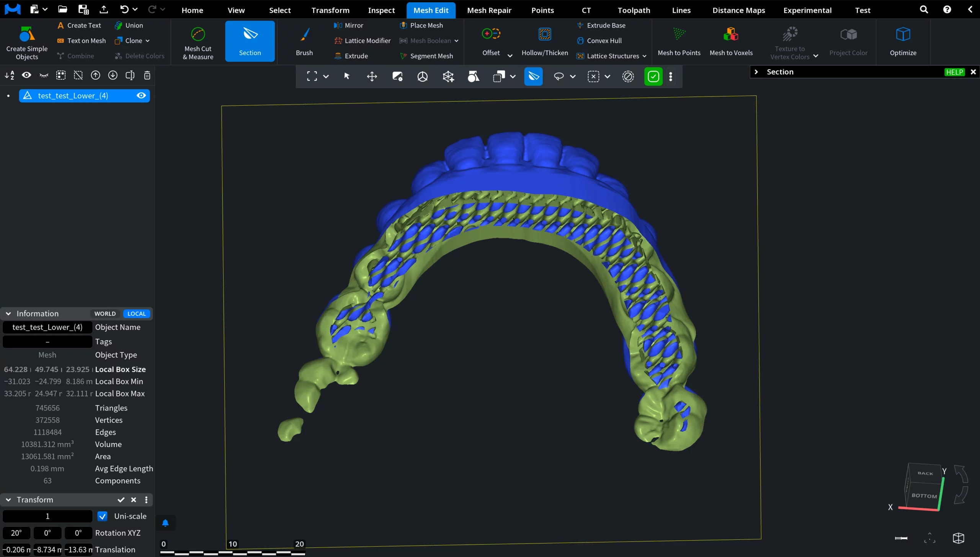980x557 pixels.
Task: Click the HELP link
Action: point(954,72)
